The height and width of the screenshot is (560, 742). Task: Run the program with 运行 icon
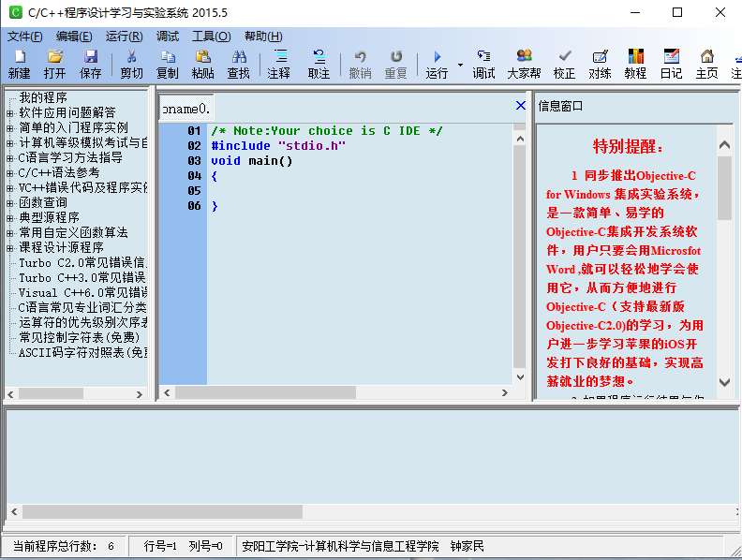tap(437, 63)
